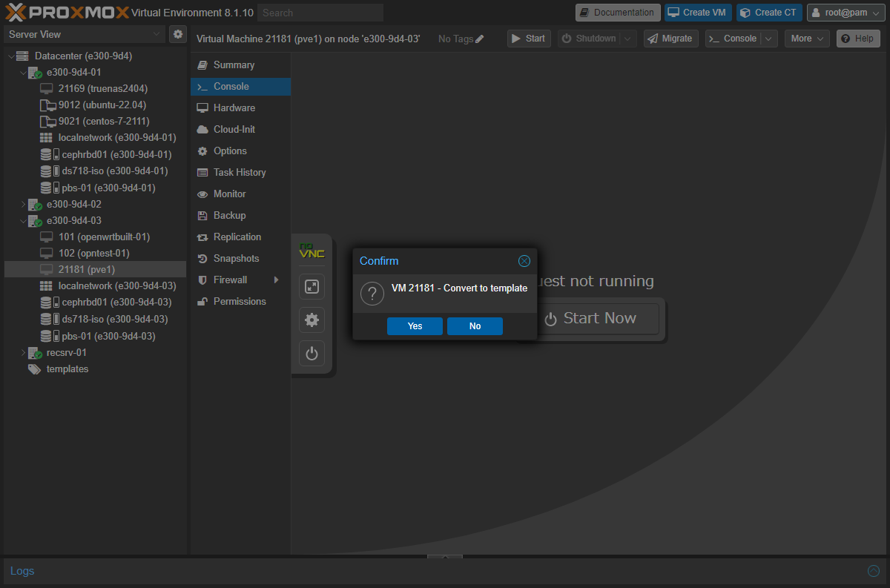Screen dimensions: 890x588
Task: Open noVNC fullscreen toggle icon
Action: point(311,286)
